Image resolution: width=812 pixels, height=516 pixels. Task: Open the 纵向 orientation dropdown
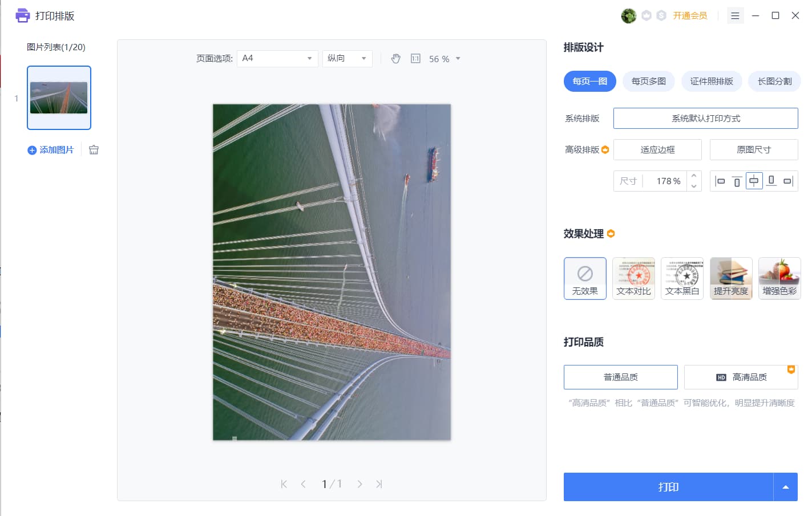pos(347,58)
